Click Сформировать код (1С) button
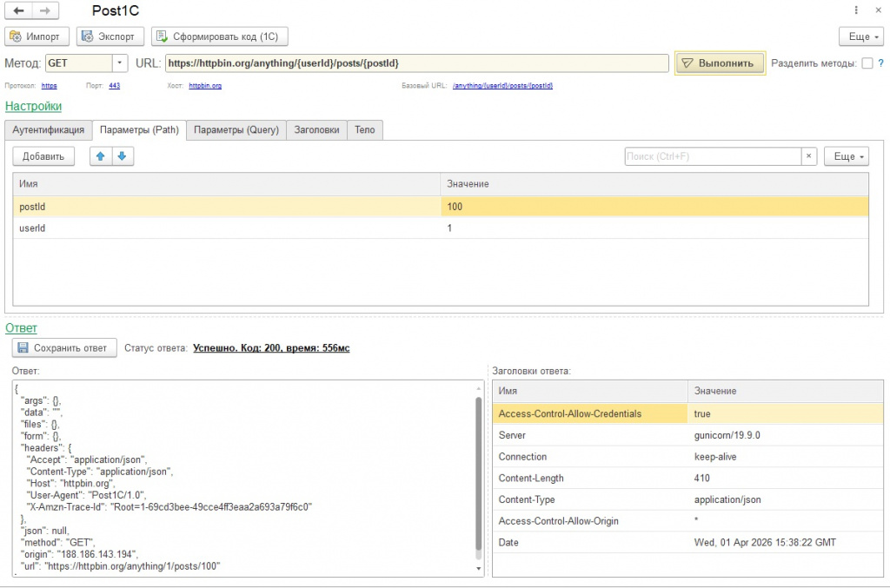The height and width of the screenshot is (588, 890). point(219,36)
